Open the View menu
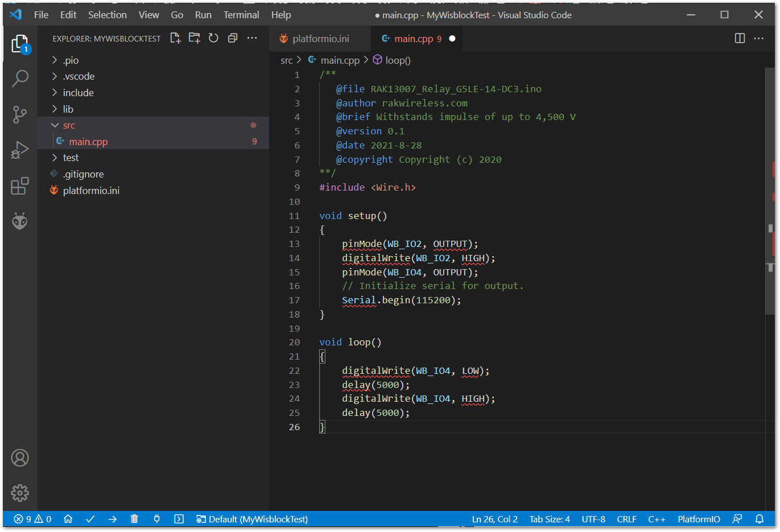The height and width of the screenshot is (532, 780). tap(149, 15)
